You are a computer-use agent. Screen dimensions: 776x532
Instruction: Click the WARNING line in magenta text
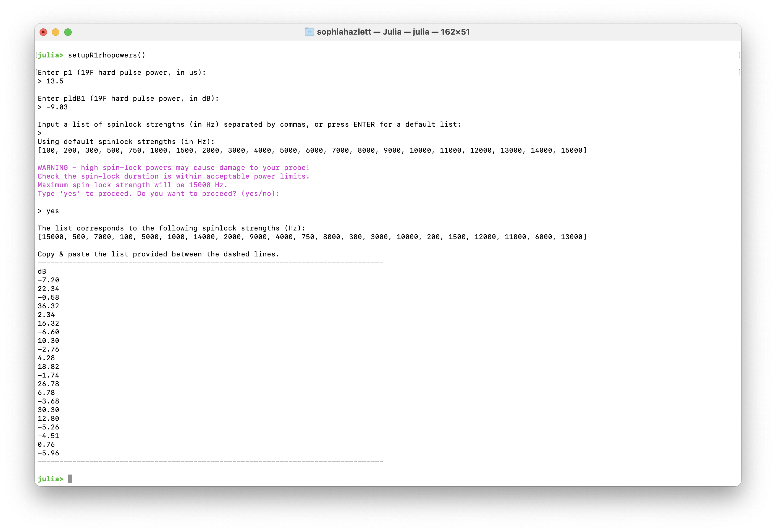pyautogui.click(x=173, y=168)
